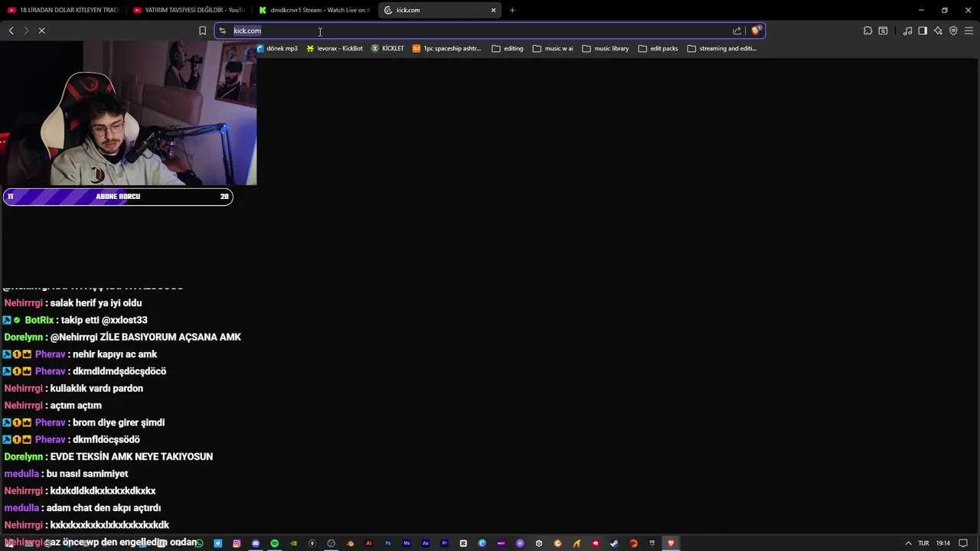Viewport: 980px width, 551px height.
Task: Click Nehirrrgi's 'kullaklık vardı pardon' message
Action: [x=96, y=388]
